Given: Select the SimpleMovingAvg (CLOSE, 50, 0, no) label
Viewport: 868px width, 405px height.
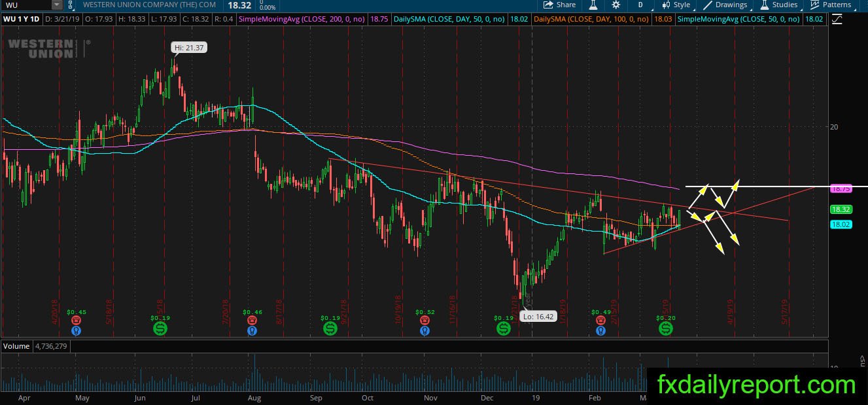Looking at the screenshot, I should 738,20.
